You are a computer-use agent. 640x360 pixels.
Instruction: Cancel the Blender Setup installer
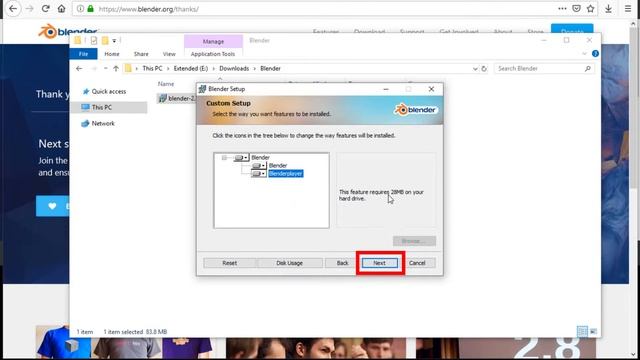(x=417, y=263)
